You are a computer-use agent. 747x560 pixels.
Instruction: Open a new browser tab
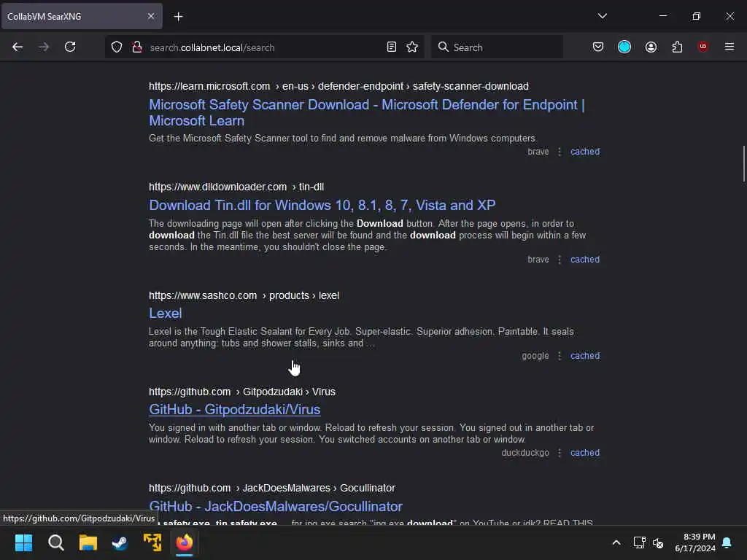click(x=178, y=17)
